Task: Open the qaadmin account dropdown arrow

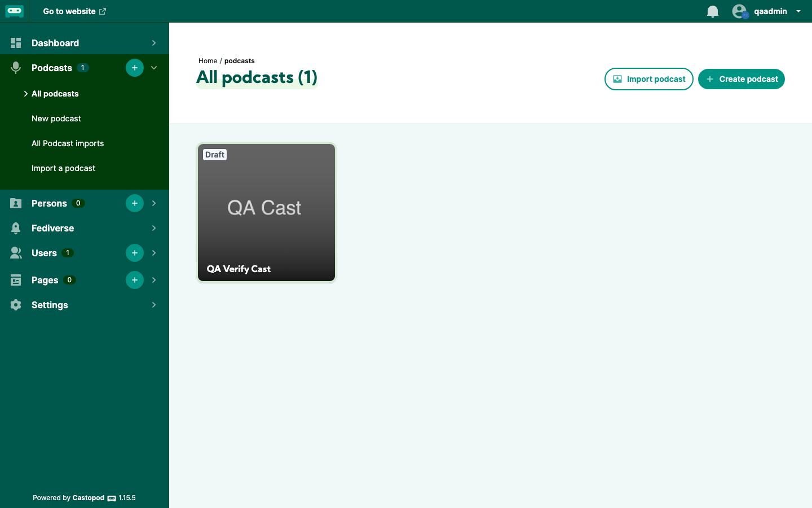Action: click(798, 11)
